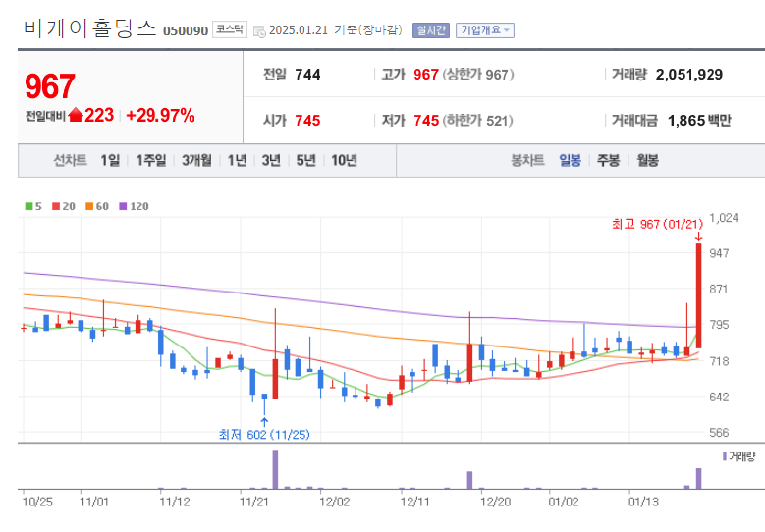This screenshot has height=532, width=765.
Task: Click the 코스닥 market badge
Action: [230, 29]
